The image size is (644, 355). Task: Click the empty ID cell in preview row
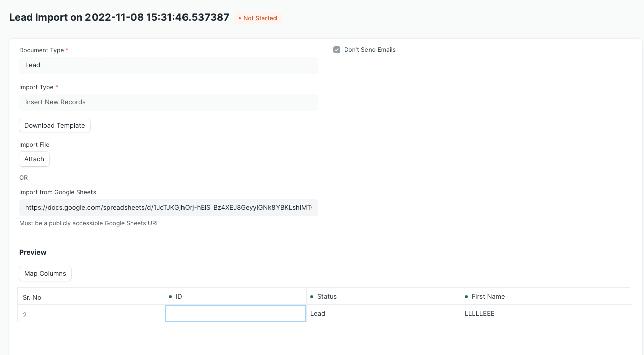(235, 313)
